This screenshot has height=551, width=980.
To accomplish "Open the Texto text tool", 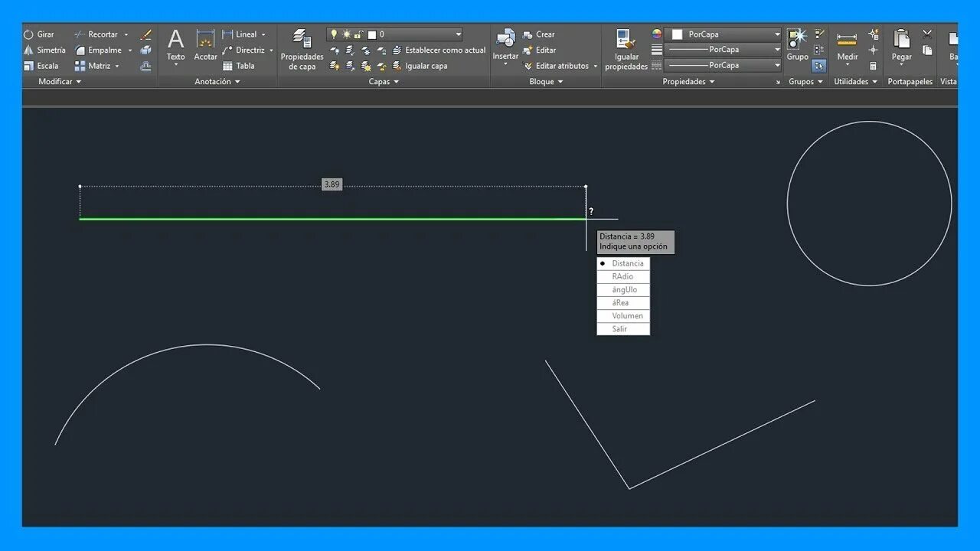I will point(176,45).
